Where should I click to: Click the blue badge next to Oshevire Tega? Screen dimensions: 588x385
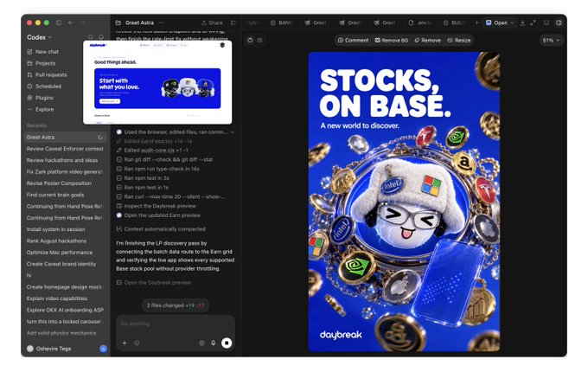tap(103, 349)
